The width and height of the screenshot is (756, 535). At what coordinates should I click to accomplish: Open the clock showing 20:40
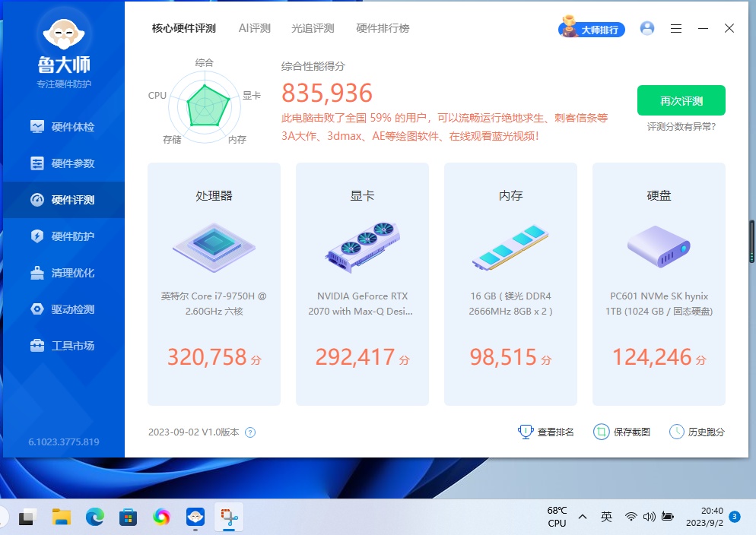pos(704,517)
